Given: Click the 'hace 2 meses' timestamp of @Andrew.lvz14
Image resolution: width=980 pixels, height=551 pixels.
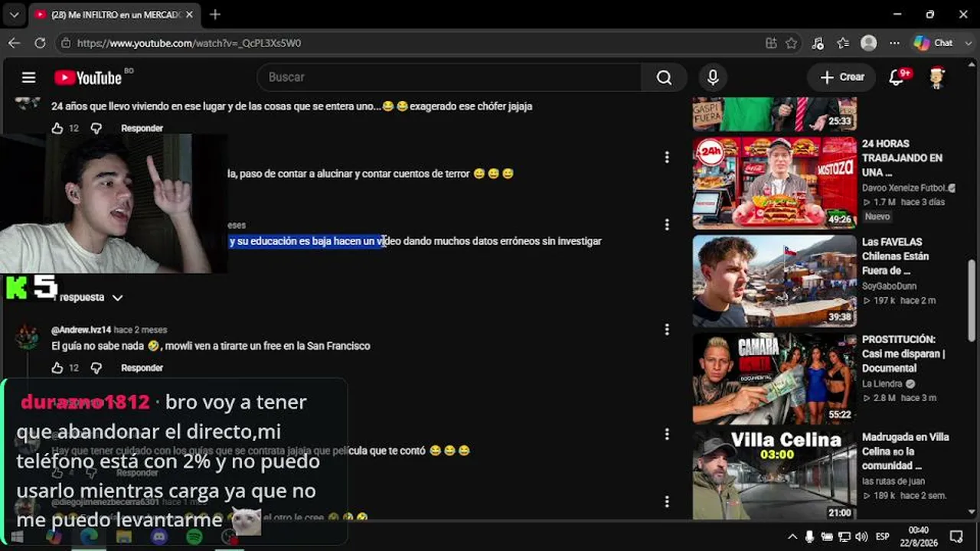Looking at the screenshot, I should tap(140, 330).
